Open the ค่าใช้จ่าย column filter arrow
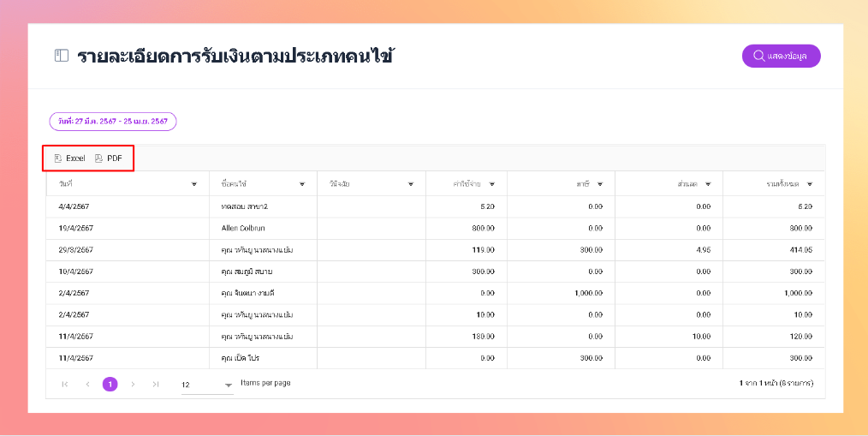Screen dimensions: 868x436 (490, 184)
